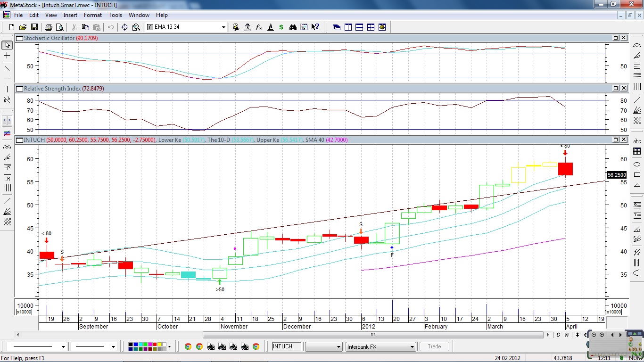Screen dimensions: 644x362
Task: Click the Trade button
Action: click(x=434, y=346)
